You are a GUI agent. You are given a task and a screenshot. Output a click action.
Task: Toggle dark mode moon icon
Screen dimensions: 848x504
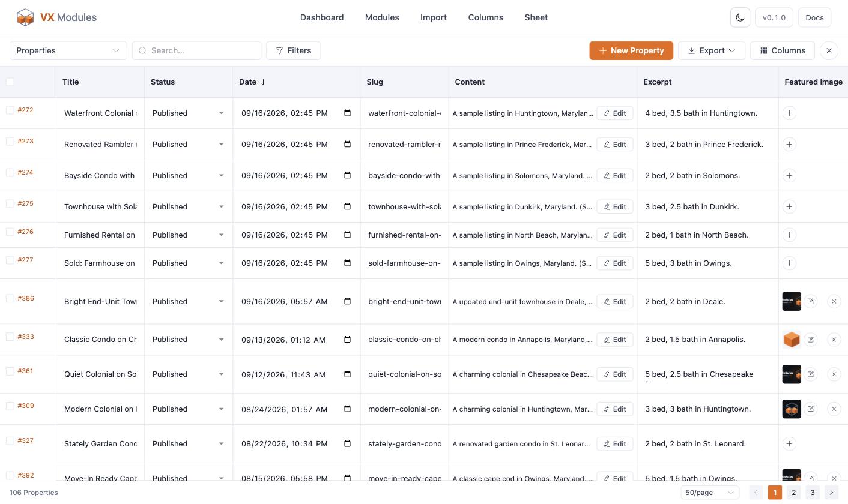pyautogui.click(x=740, y=17)
